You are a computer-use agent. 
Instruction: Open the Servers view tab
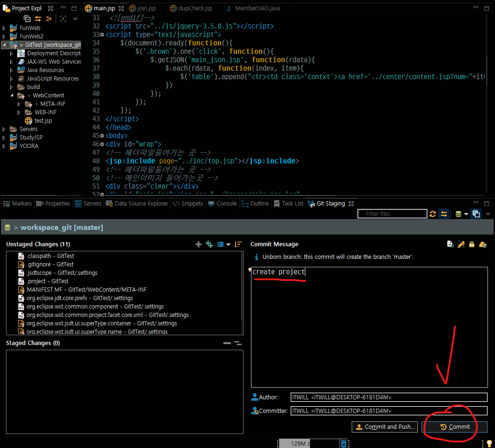point(88,204)
